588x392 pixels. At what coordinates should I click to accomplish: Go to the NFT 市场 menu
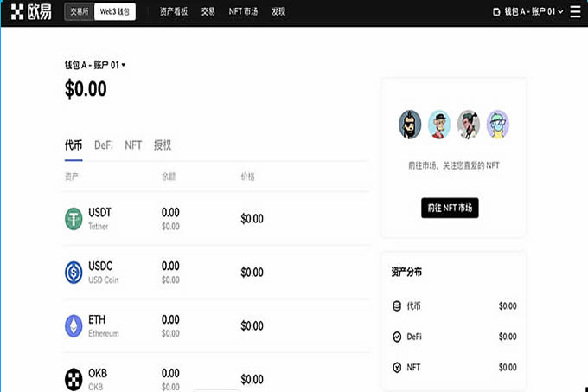tap(243, 12)
